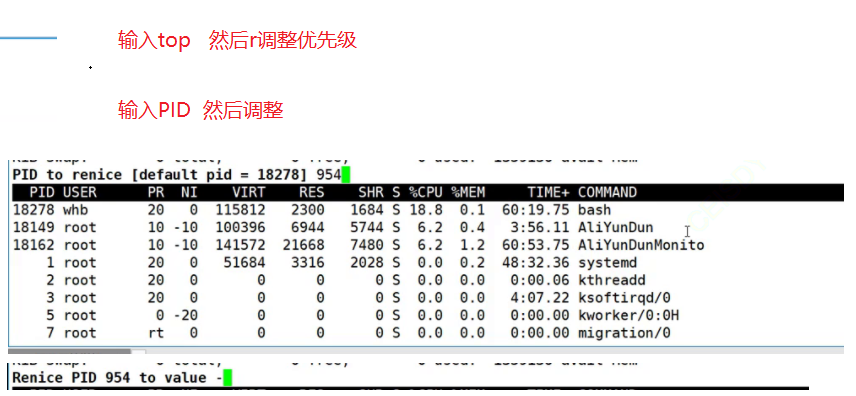
Task: Click the PID to renice input prompt
Action: coord(181,175)
